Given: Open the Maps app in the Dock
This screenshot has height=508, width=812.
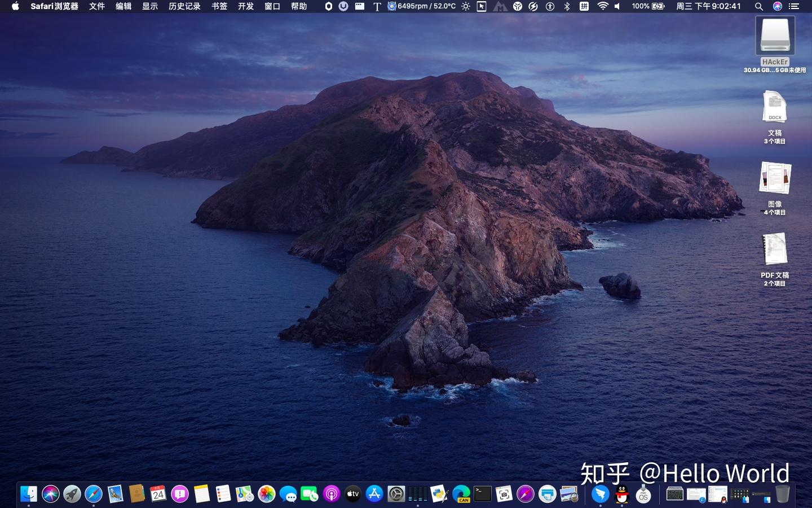Looking at the screenshot, I should click(x=245, y=494).
